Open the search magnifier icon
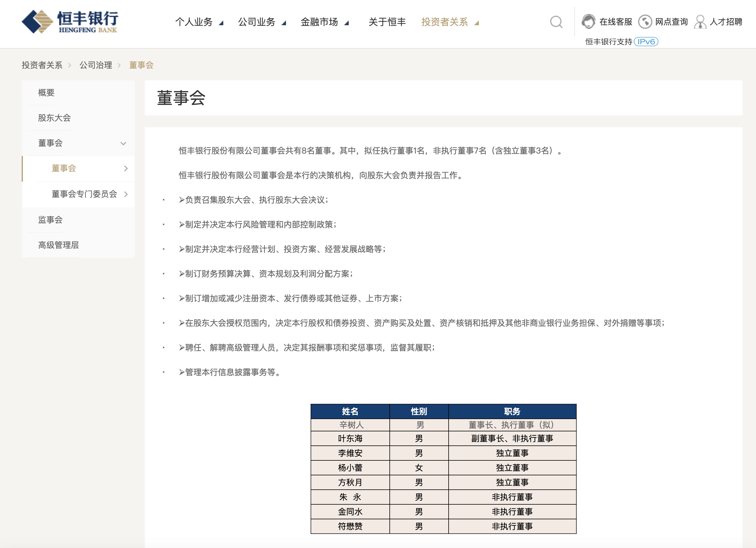Screen dimensions: 756x548 click(x=556, y=22)
